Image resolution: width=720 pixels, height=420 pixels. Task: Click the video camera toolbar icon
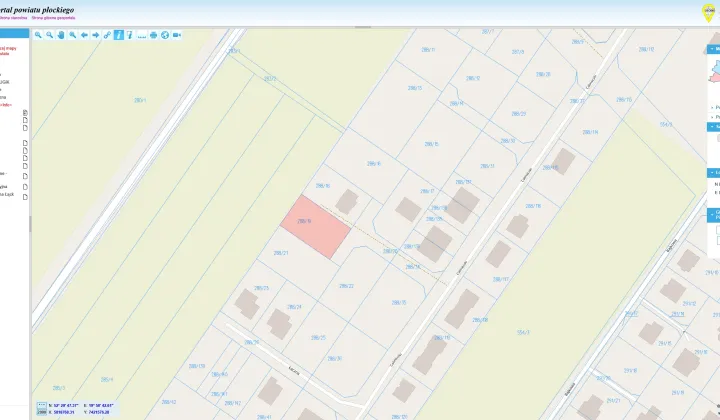pos(177,35)
